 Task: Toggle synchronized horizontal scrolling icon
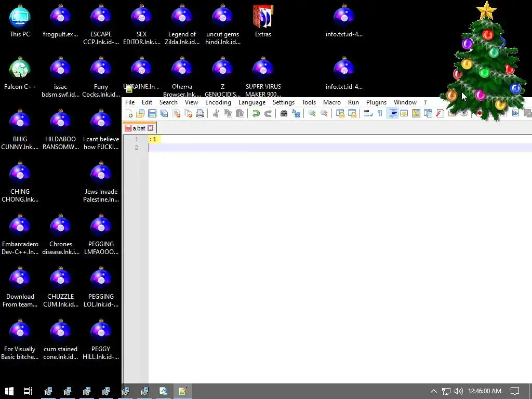352,113
